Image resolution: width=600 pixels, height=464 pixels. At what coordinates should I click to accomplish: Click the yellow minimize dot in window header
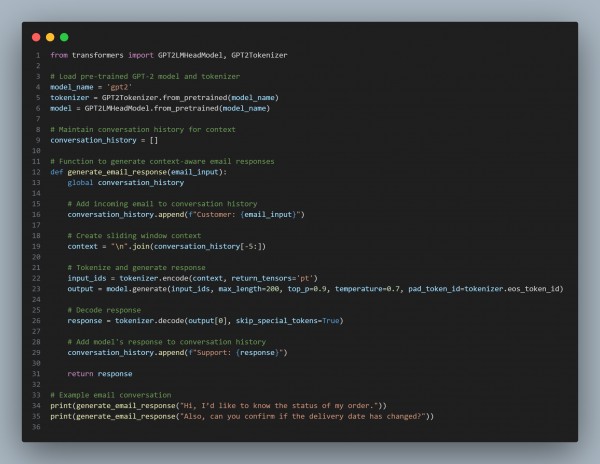[50, 37]
